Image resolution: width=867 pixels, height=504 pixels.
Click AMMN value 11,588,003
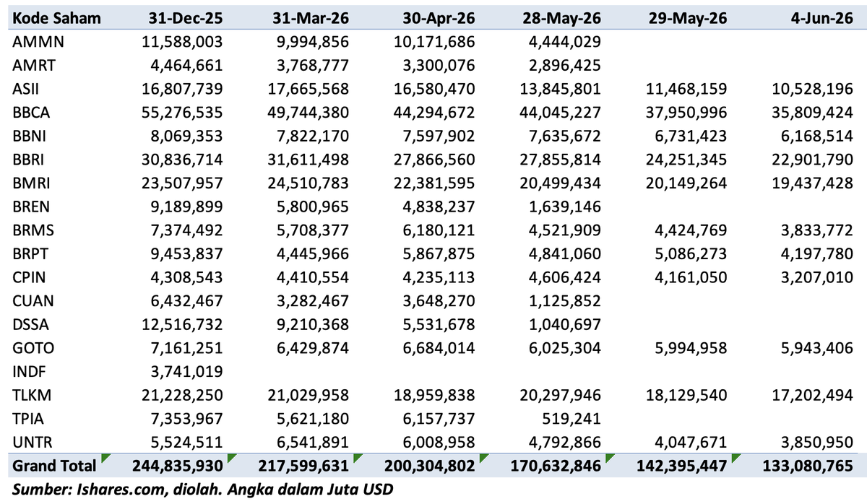pos(184,43)
